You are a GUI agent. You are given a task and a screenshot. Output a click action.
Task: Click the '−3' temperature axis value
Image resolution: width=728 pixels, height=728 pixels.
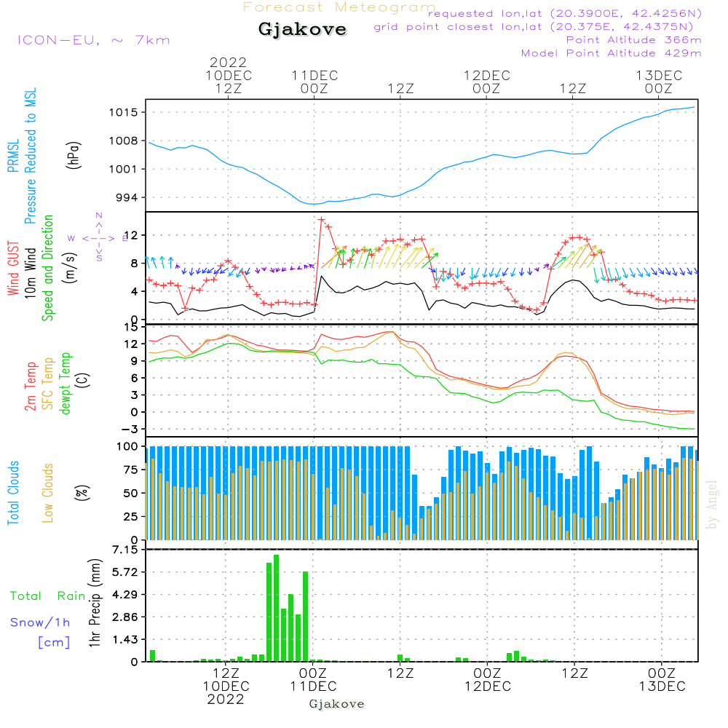(x=130, y=430)
